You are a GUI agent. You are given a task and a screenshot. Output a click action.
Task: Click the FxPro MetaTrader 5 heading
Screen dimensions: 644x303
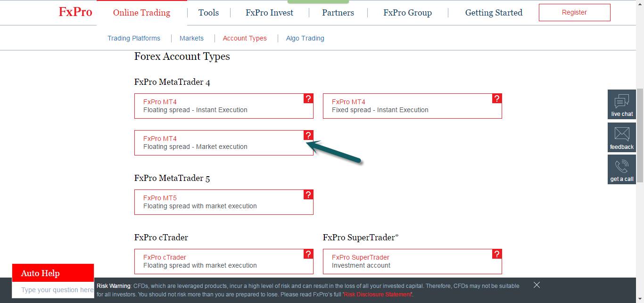(172, 179)
